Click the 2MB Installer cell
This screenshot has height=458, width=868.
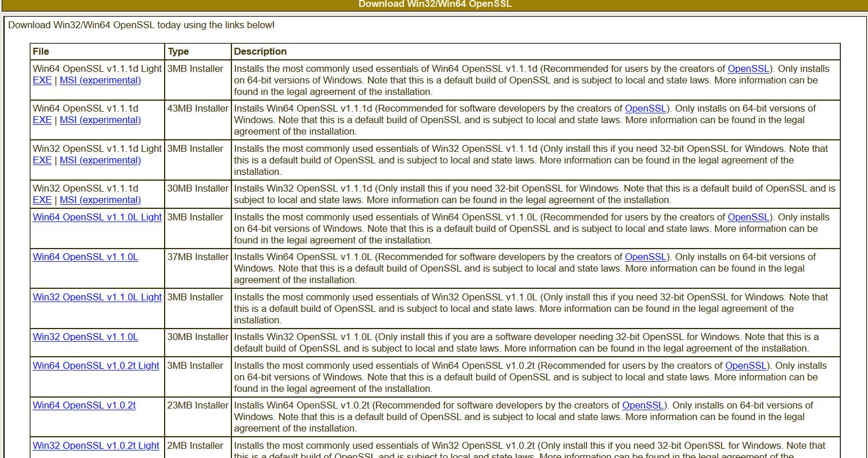click(x=198, y=448)
